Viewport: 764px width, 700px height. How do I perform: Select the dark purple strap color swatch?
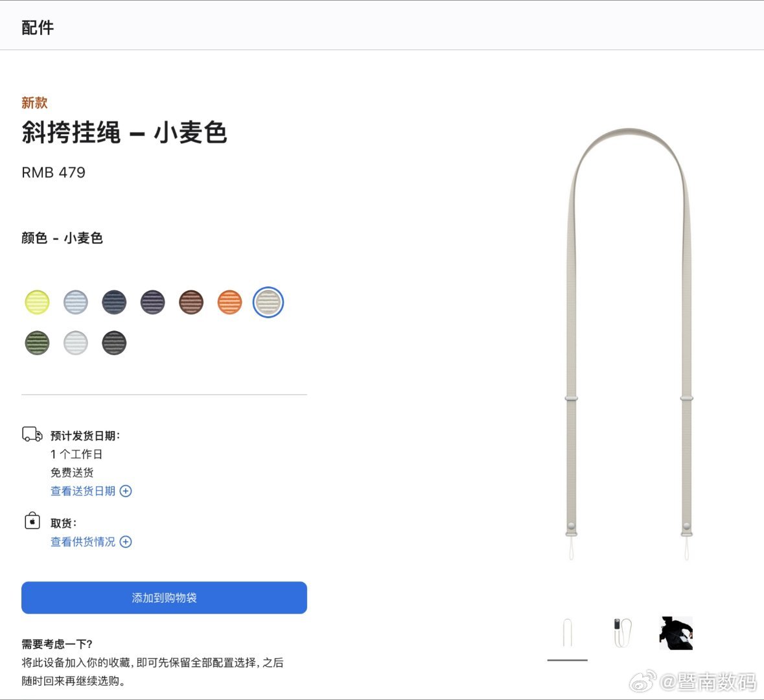coord(152,302)
